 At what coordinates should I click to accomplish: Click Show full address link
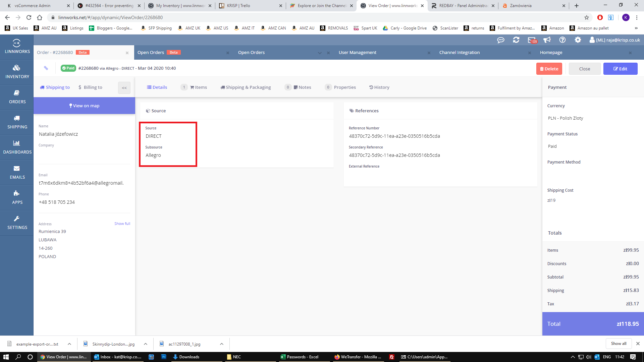click(122, 224)
